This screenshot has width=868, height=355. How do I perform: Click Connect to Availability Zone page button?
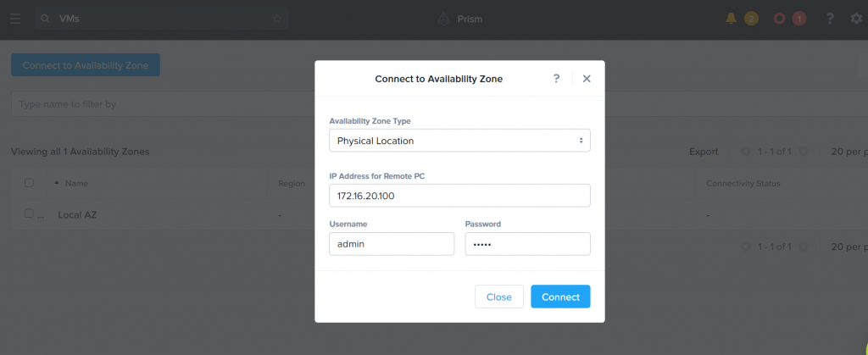pos(86,64)
